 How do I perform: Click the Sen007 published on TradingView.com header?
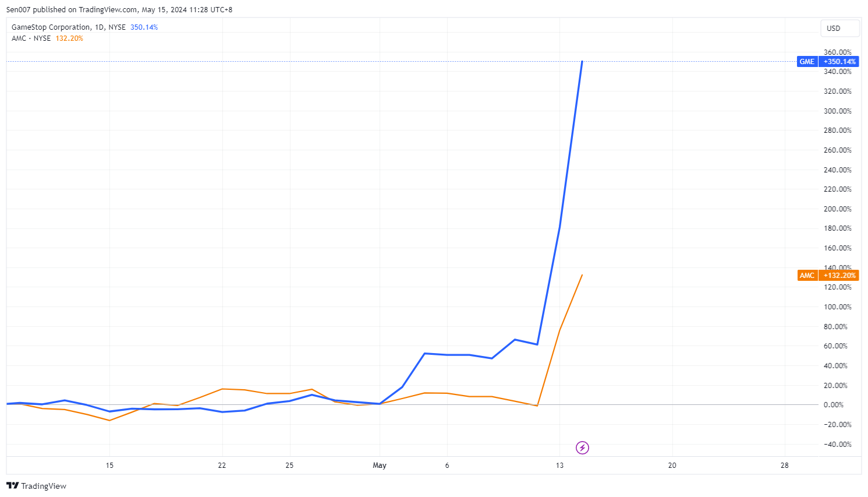click(119, 10)
